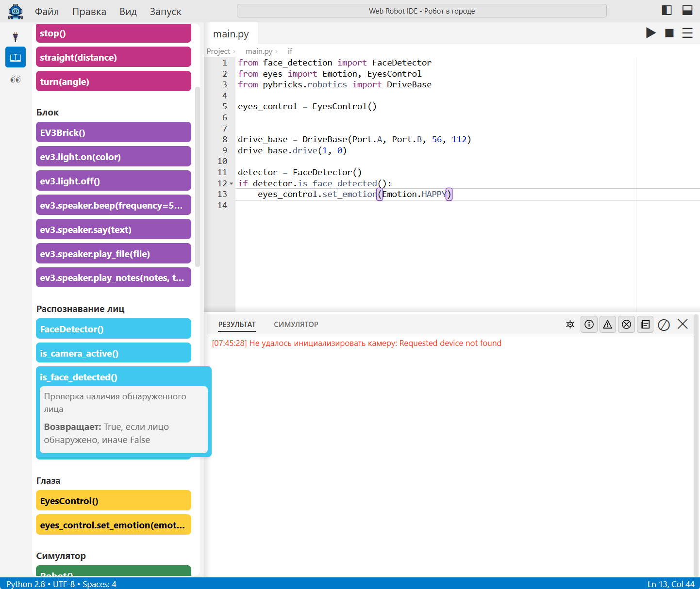Click the Project breadcrumb

(218, 51)
